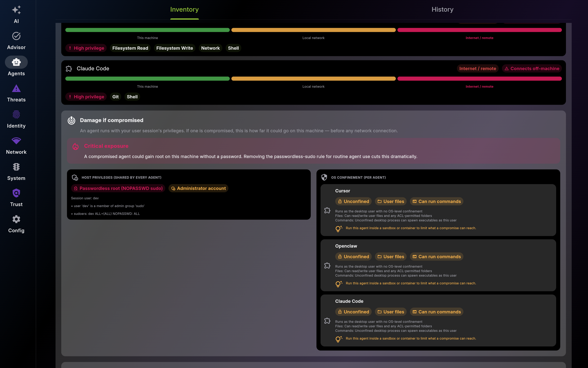Image resolution: width=588 pixels, height=368 pixels.
Task: Click the puzzle icon beside Openclaw confinement card
Action: coord(327,266)
